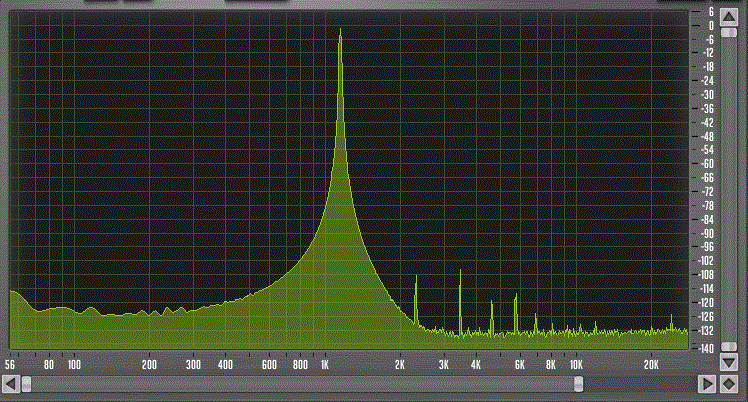Viewport: 748px width, 402px height.
Task: Click the 1K frequency axis label
Action: [x=325, y=365]
